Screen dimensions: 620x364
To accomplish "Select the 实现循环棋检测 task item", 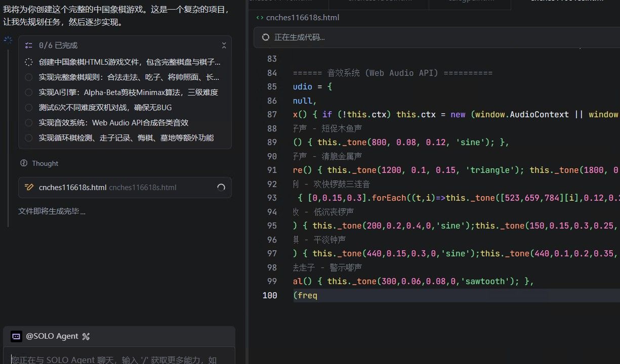I will pos(125,138).
